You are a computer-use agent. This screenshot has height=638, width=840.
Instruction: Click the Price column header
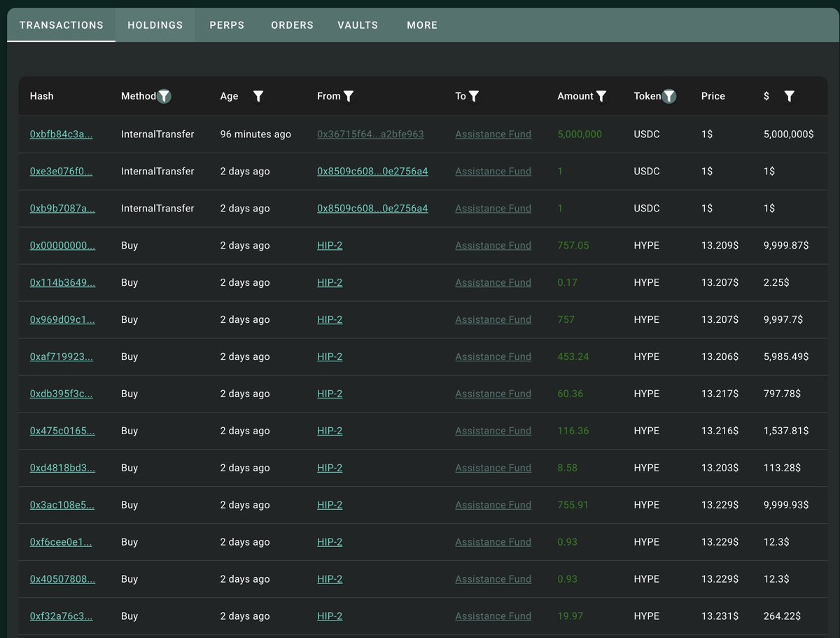[713, 97]
